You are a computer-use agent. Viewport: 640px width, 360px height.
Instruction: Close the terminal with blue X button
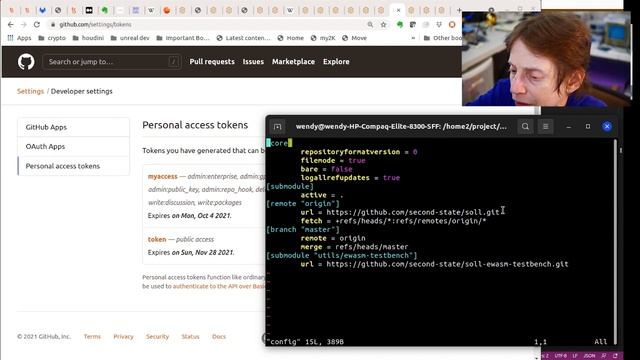pos(607,127)
